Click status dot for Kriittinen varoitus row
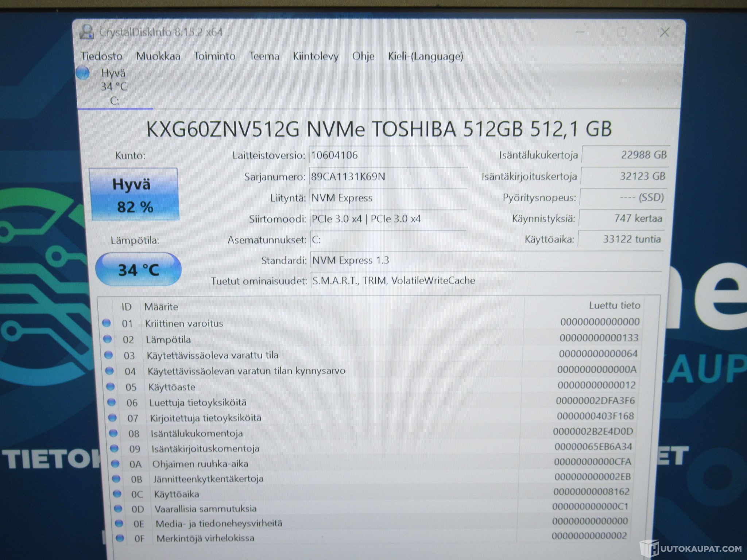The width and height of the screenshot is (747, 560). [107, 323]
